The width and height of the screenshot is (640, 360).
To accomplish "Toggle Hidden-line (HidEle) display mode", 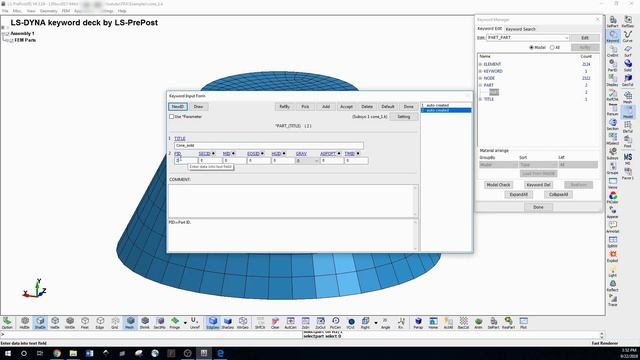I will pyautogui.click(x=24, y=322).
